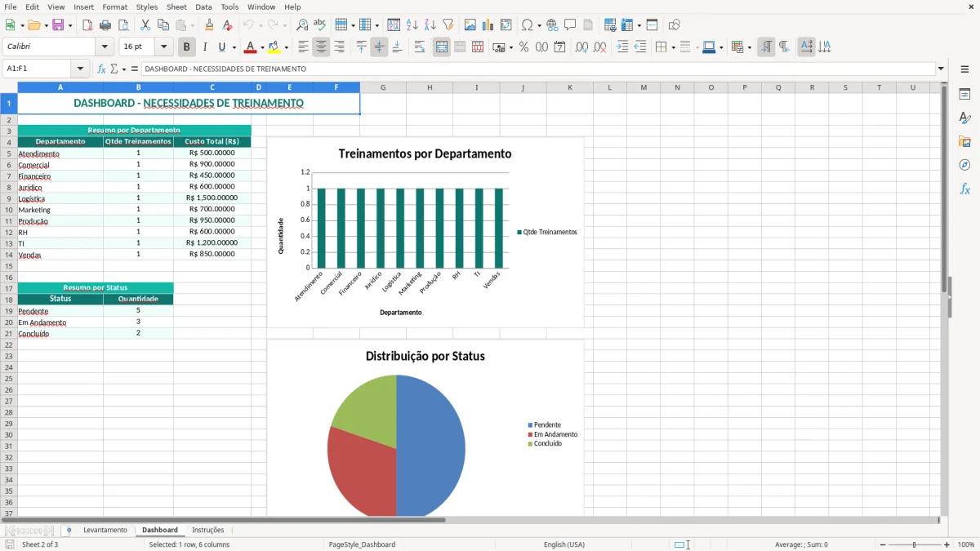Screen dimensions: 980x551
Task: Click the Clear Direct Formatting icon
Action: click(x=228, y=25)
